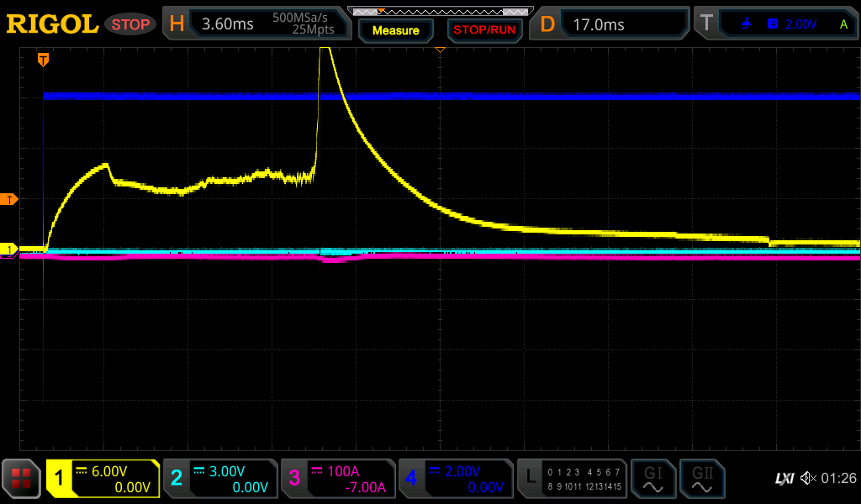Screen dimensions: 861x504
Task: Click the RIGOL logo
Action: point(52,24)
